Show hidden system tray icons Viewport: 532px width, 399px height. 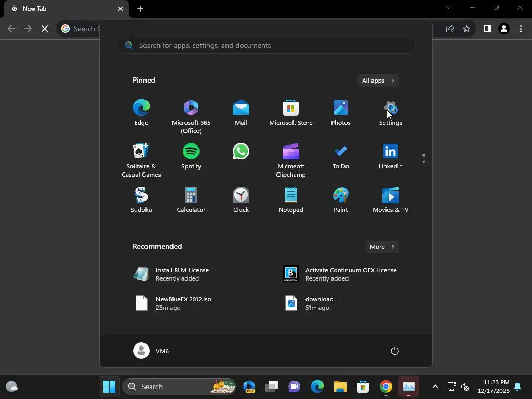[435, 387]
